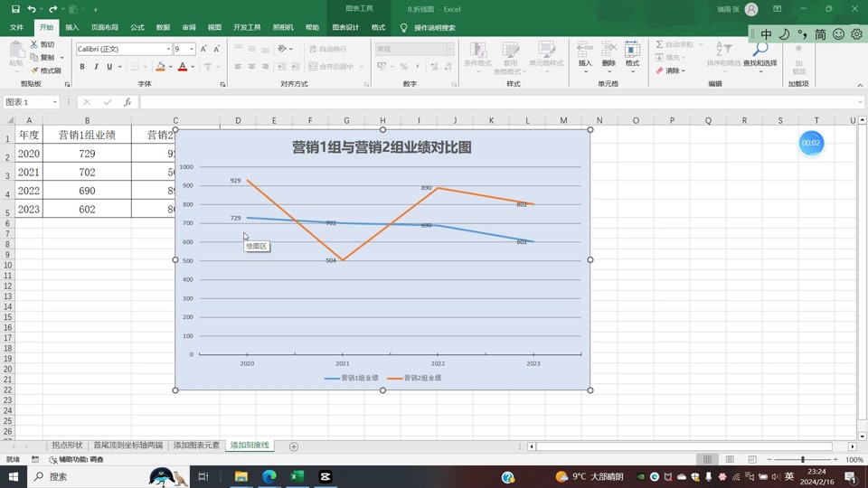The height and width of the screenshot is (488, 868).
Task: Switch to the Insert ribbon tab
Action: click(72, 27)
